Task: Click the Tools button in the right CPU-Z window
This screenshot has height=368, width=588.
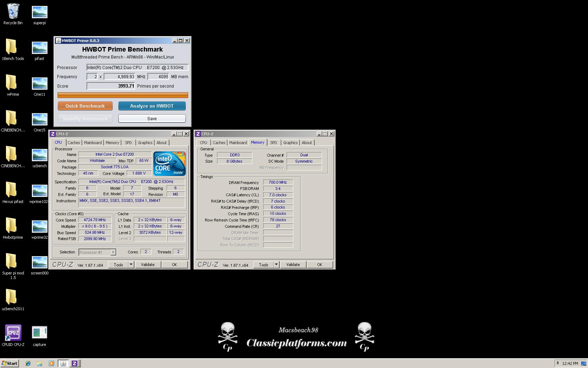Action: pyautogui.click(x=264, y=265)
